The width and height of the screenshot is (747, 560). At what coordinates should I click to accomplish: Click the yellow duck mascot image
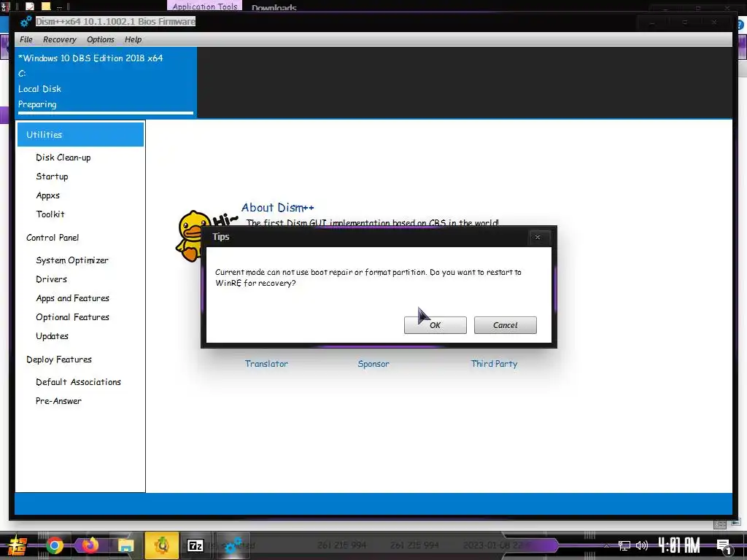(192, 236)
